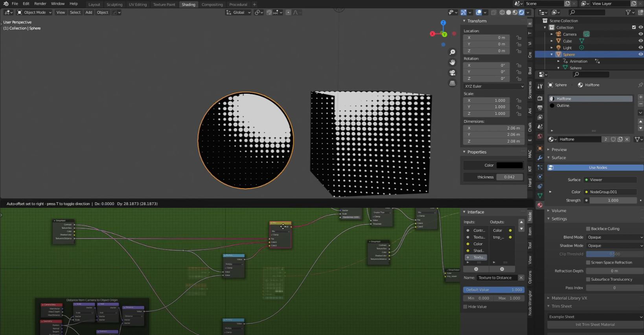This screenshot has height=335, width=644.
Task: Enable Screen Space Refraction checkbox
Action: (588, 263)
